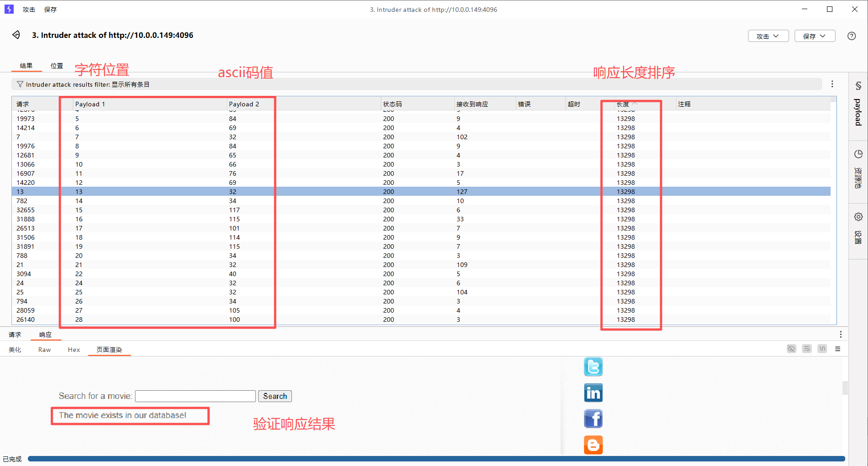
Task: Sort by the 长度 column header
Action: click(645, 104)
